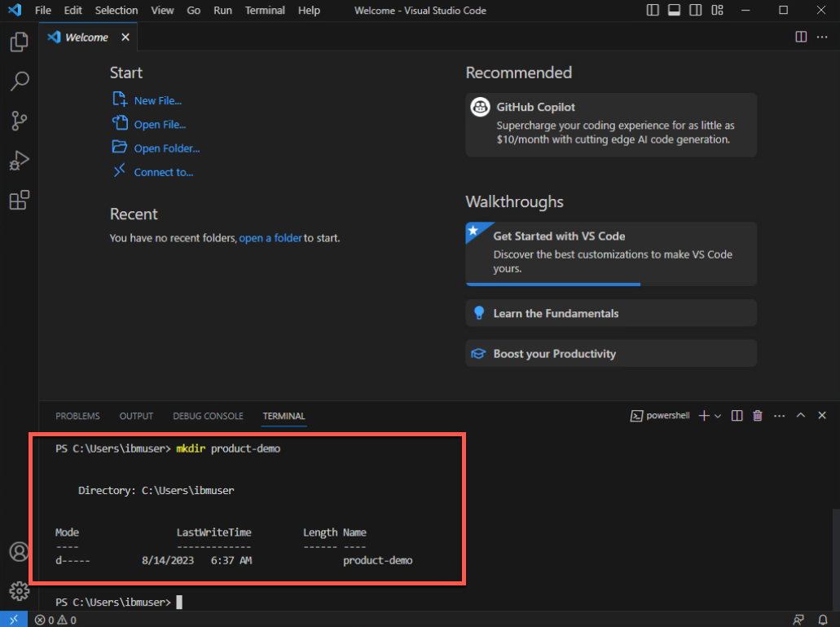Open Source Control view

[19, 121]
